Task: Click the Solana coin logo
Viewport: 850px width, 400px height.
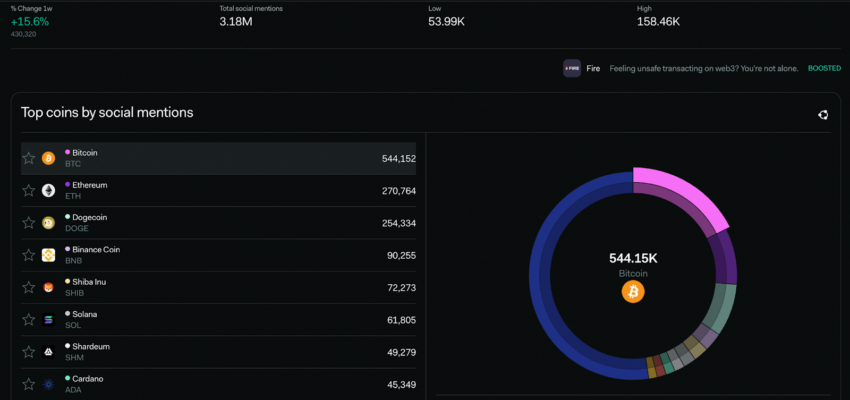Action: (49, 319)
